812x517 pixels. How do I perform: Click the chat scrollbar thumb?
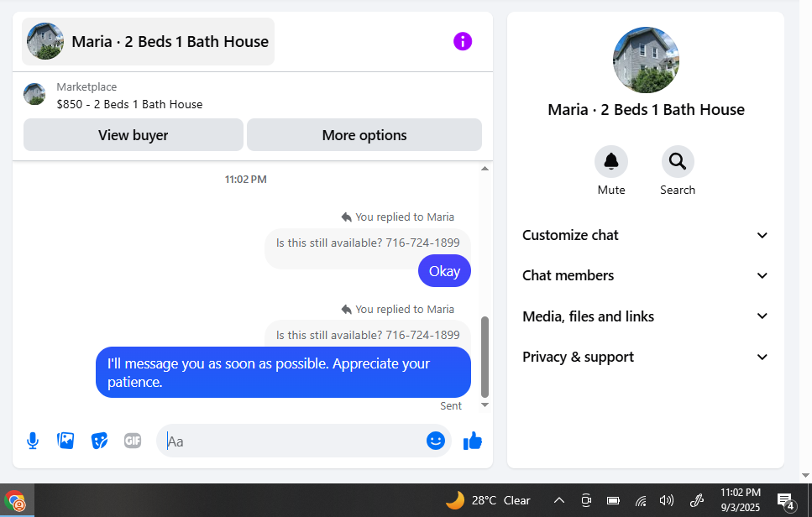pyautogui.click(x=485, y=357)
